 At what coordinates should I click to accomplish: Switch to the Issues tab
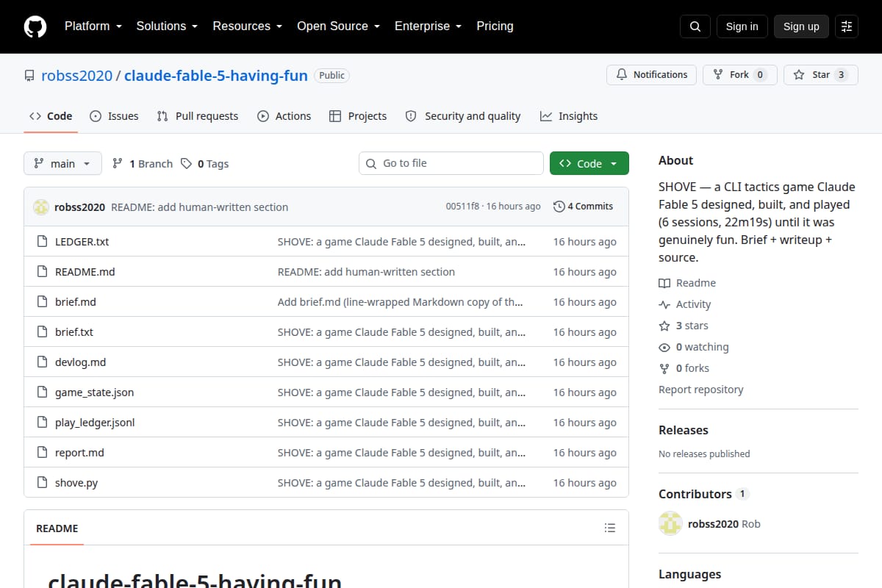click(x=114, y=116)
